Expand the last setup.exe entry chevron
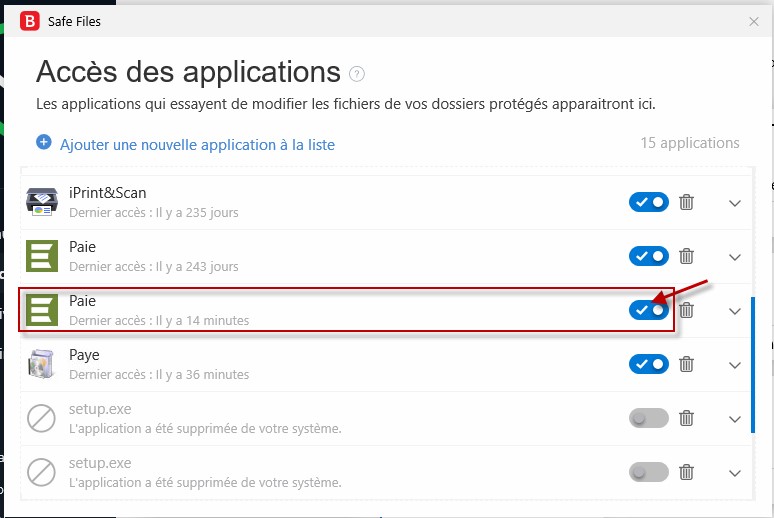 pyautogui.click(x=735, y=474)
